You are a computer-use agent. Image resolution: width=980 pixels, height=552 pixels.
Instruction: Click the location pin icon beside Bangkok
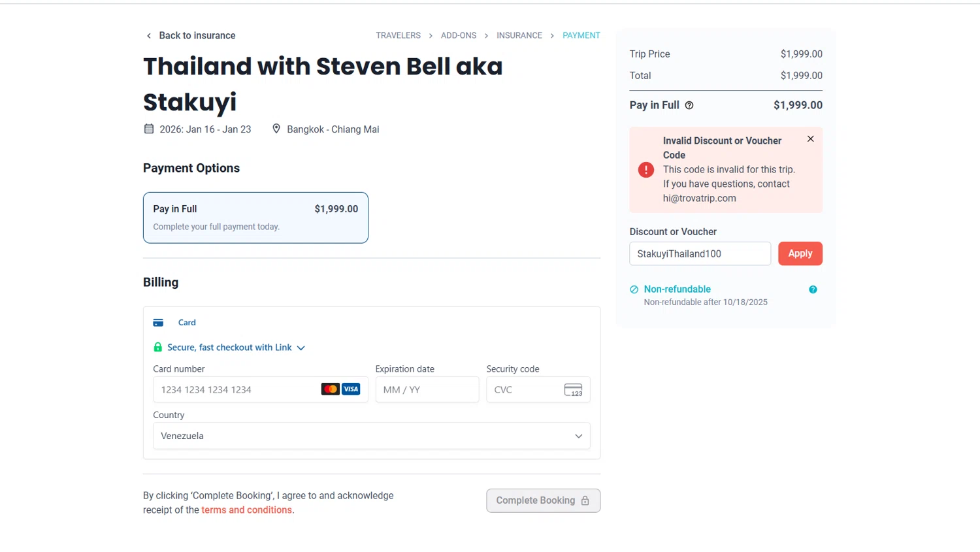coord(276,129)
